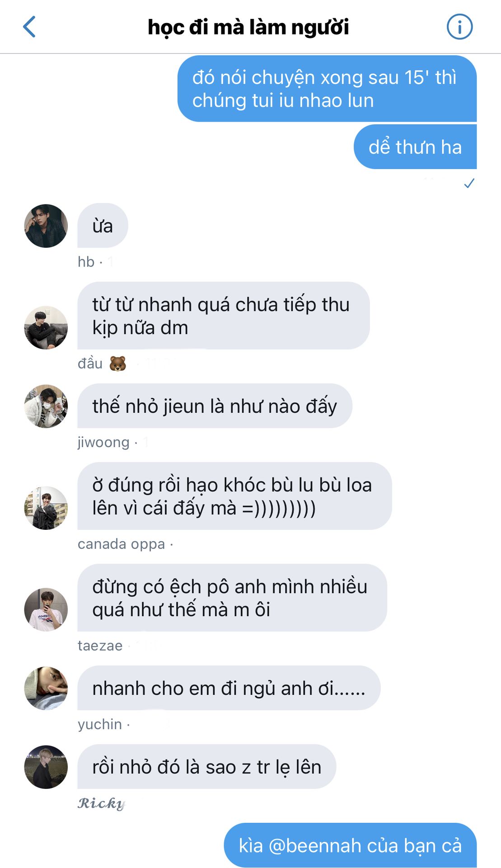The width and height of the screenshot is (501, 868).
Task: Select the "đó nói chuyện xong sau 15'" bubble
Action: [x=327, y=89]
